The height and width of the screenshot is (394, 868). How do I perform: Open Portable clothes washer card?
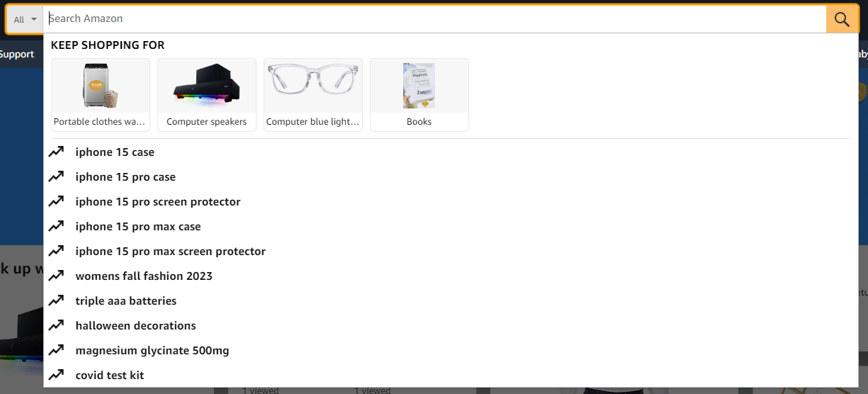tap(101, 95)
